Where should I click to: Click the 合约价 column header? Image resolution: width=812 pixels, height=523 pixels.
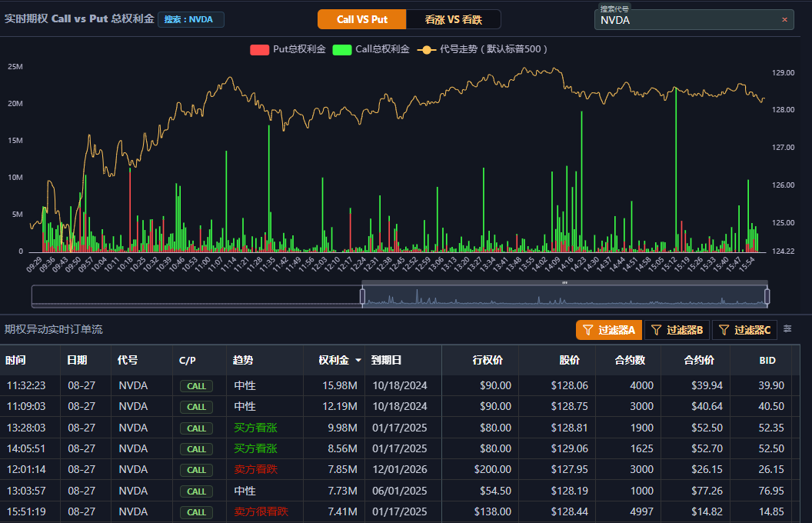pyautogui.click(x=699, y=361)
